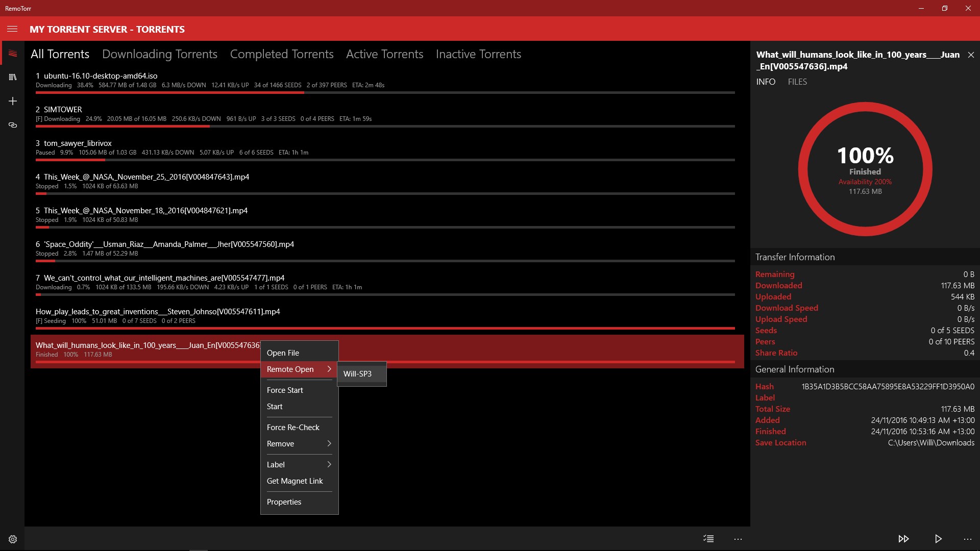
Task: Add a new torrent via the plus icon
Action: point(12,101)
